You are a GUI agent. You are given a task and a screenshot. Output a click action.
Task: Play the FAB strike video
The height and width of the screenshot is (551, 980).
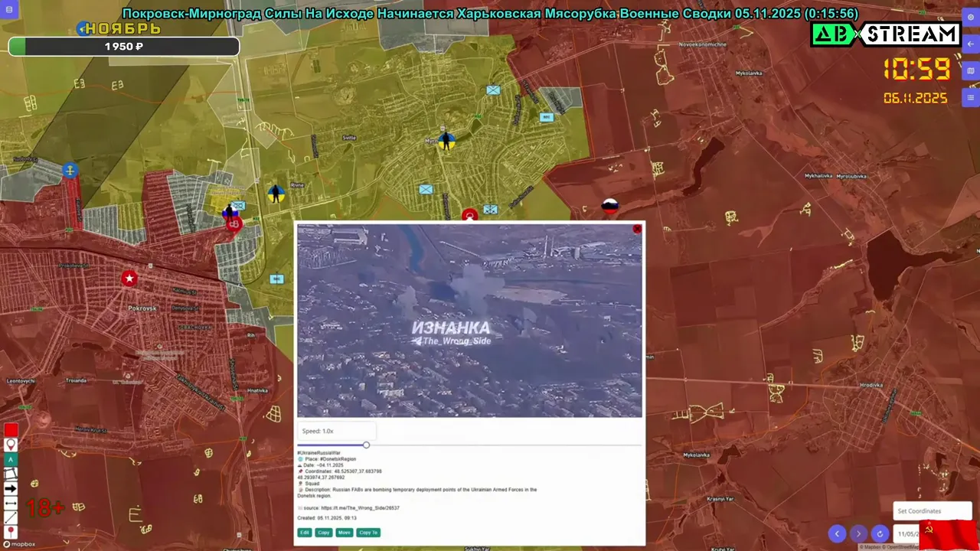coord(469,321)
